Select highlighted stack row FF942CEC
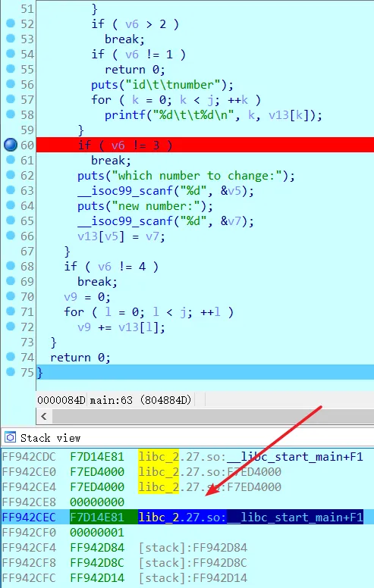374x588 pixels. tap(187, 517)
